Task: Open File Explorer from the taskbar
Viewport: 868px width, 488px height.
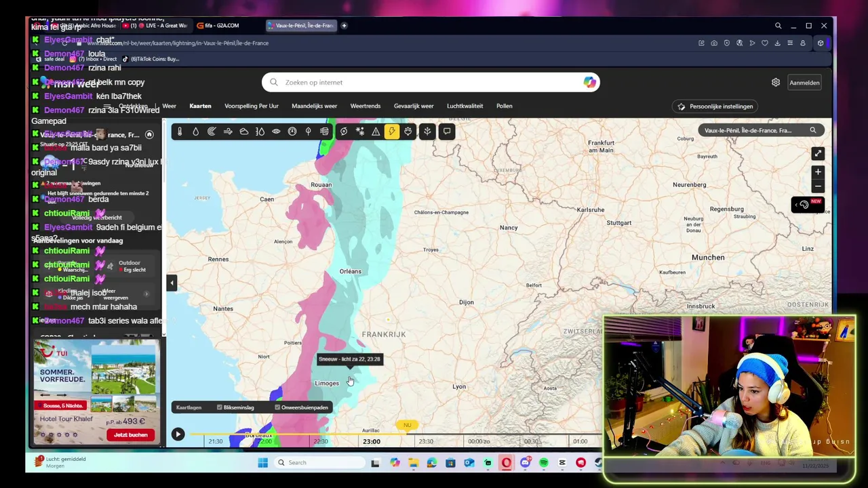Action: pyautogui.click(x=413, y=463)
